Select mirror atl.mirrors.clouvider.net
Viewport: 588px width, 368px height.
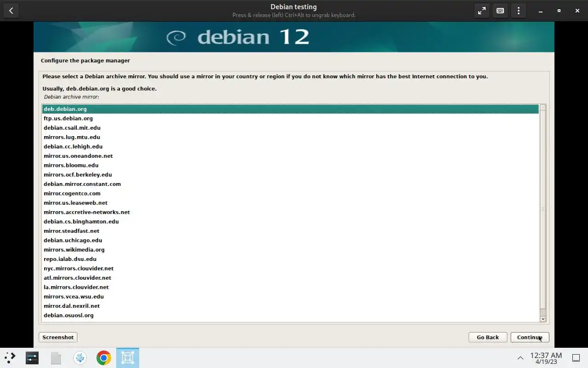[290, 278]
